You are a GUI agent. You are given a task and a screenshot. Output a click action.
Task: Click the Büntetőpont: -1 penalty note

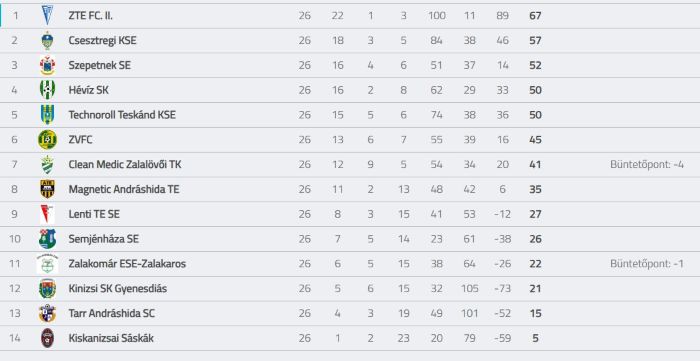coord(647,264)
